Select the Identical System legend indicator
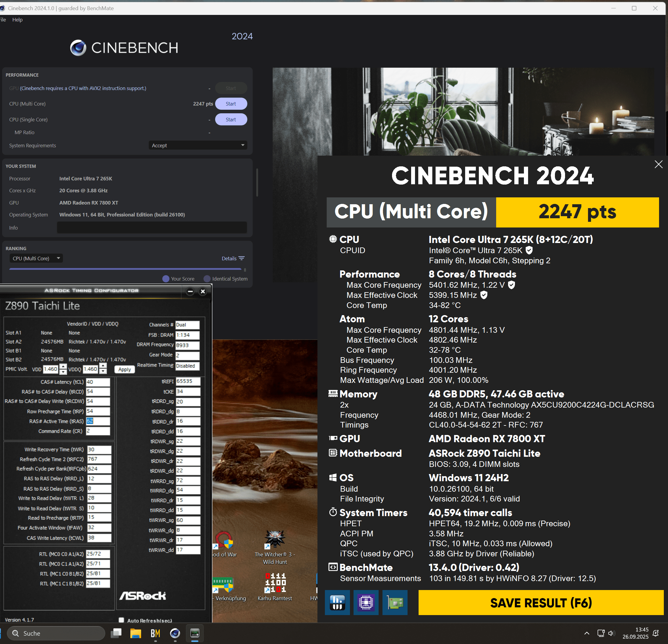668x644 pixels. click(207, 278)
